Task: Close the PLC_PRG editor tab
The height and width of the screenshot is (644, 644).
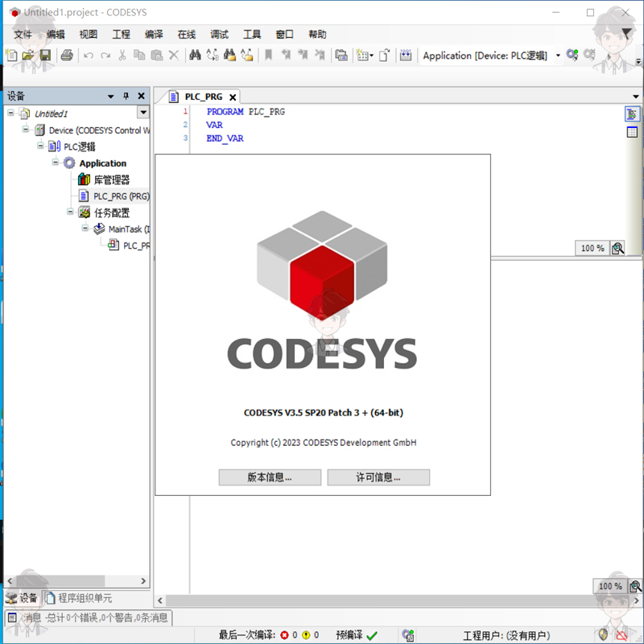Action: pyautogui.click(x=233, y=97)
